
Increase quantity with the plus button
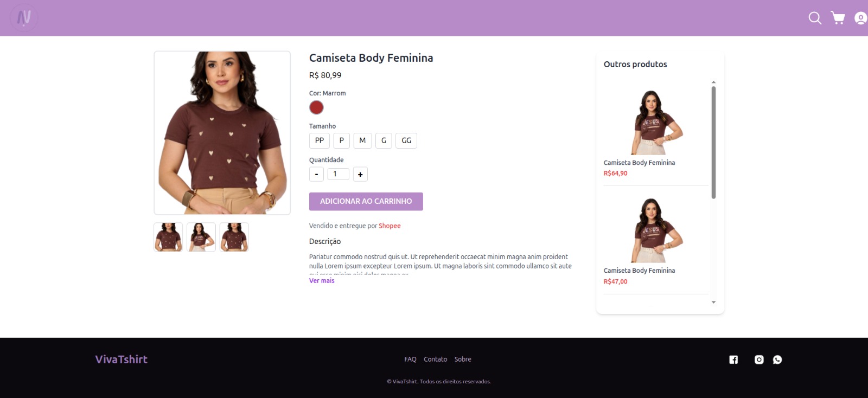360,174
